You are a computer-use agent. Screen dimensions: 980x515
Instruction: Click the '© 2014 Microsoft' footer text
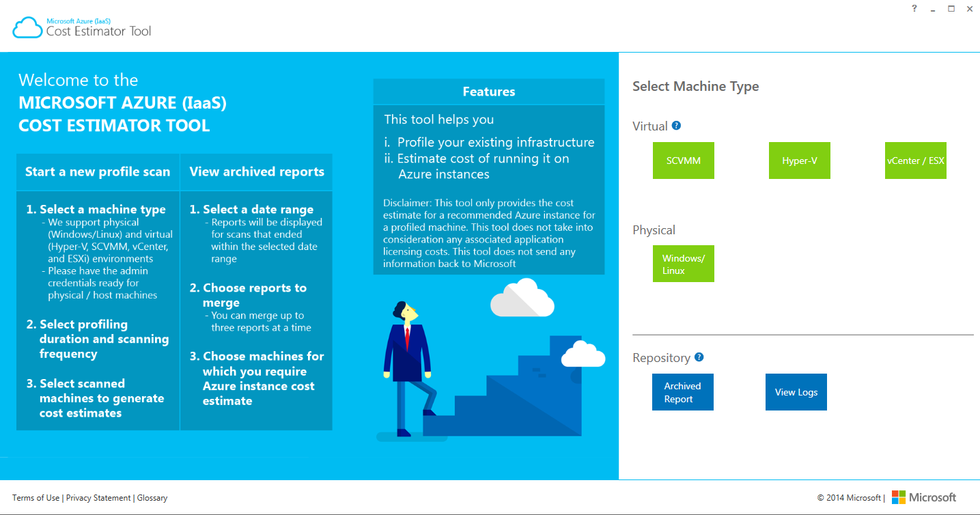849,498
